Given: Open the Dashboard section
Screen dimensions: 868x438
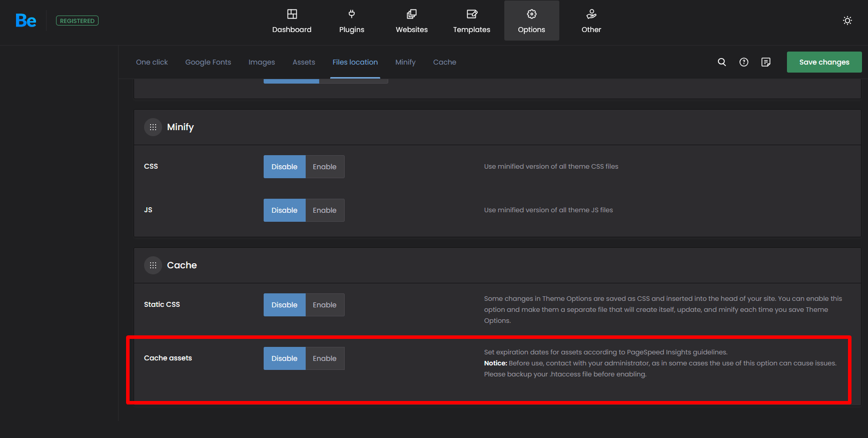Looking at the screenshot, I should tap(292, 21).
